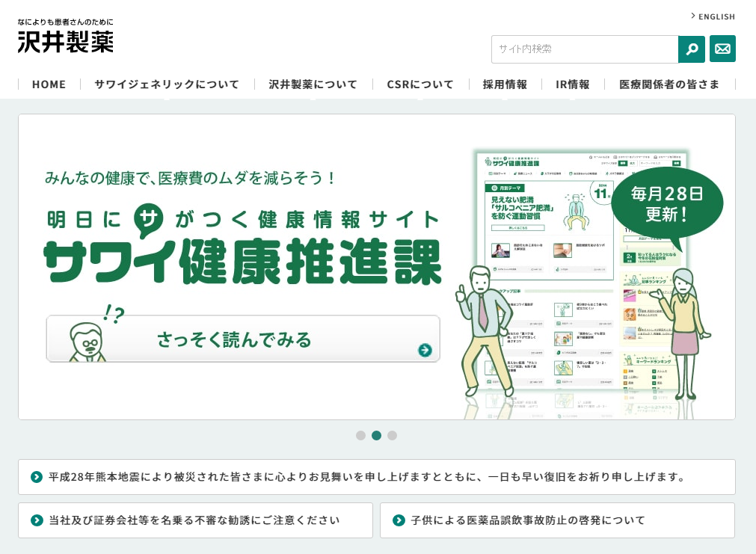Click the Sawai Seiyaku logo
Viewport: 756px width, 554px height.
point(66,41)
